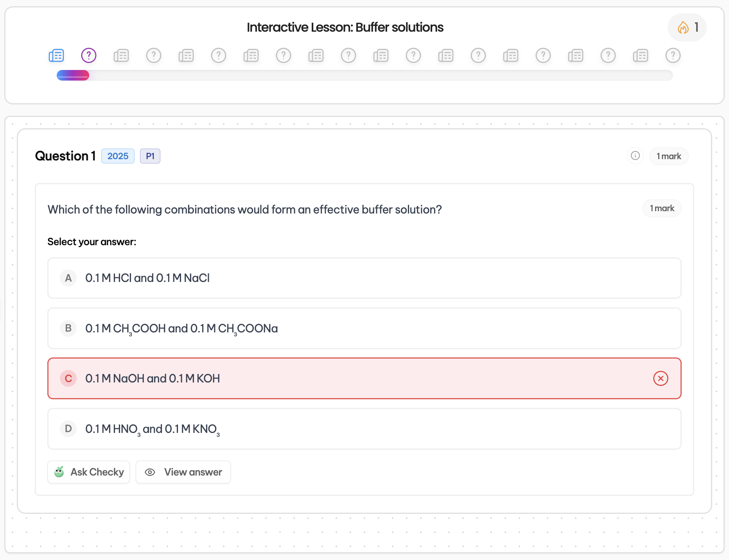Click the Checky mascot icon
The height and width of the screenshot is (560, 729).
pos(59,472)
